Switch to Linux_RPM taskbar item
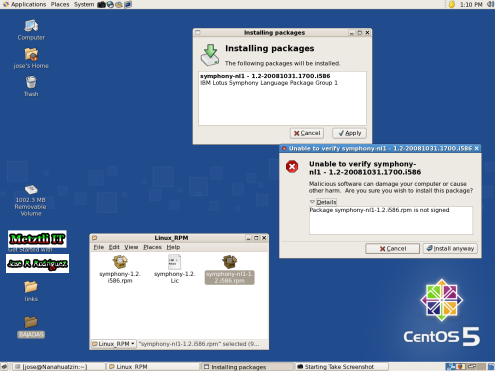This screenshot has height=371, width=495. coord(153,367)
